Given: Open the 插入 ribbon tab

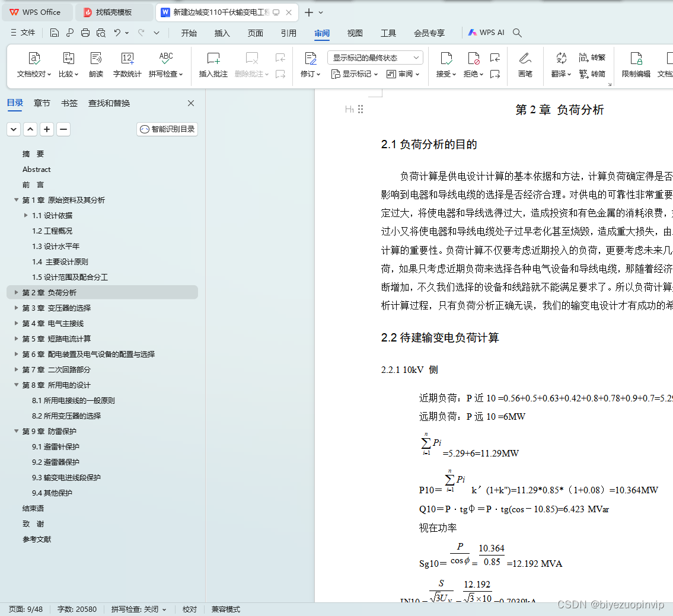Looking at the screenshot, I should point(222,33).
